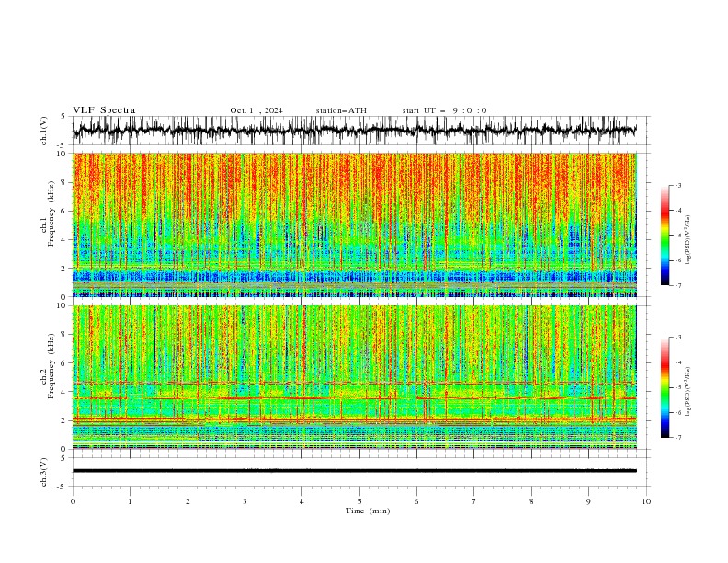The height and width of the screenshot is (563, 728).
Task: Click the ch.2 spectrogram panel
Action: point(354,377)
